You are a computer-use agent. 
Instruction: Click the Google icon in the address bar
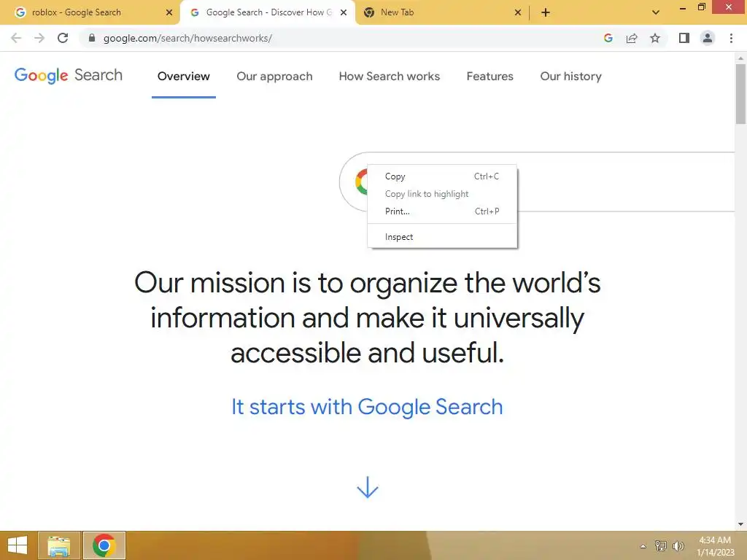pyautogui.click(x=608, y=38)
